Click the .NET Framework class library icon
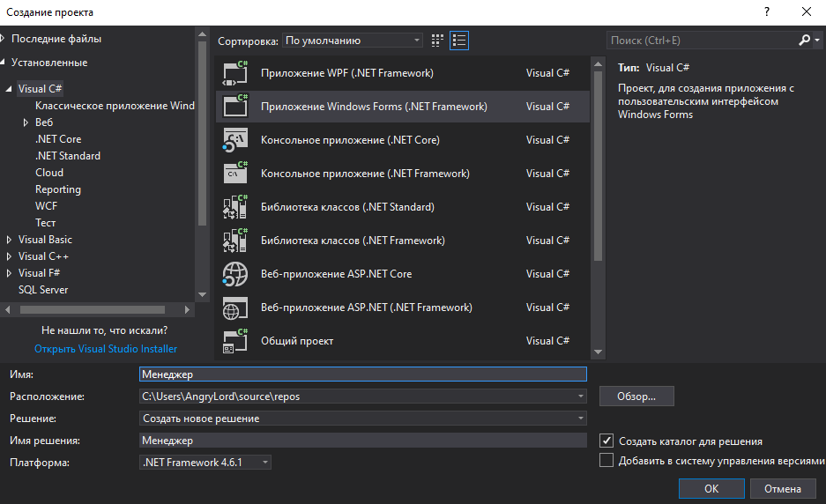 (x=235, y=241)
